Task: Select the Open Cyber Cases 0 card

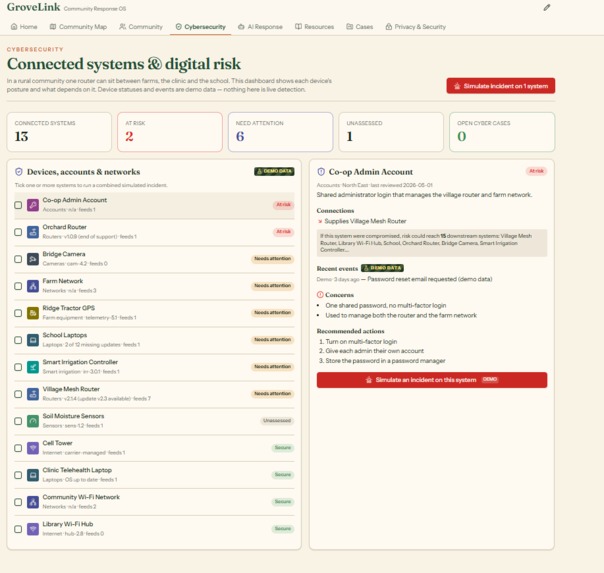Action: point(502,132)
